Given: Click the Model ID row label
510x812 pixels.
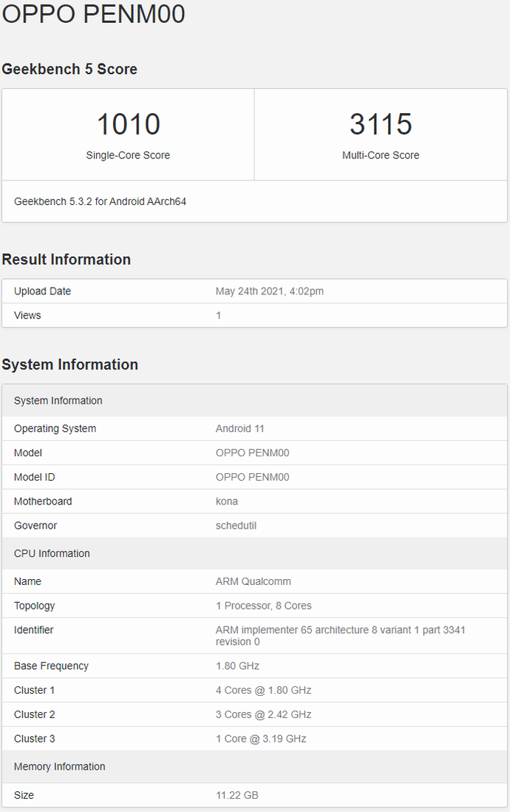Looking at the screenshot, I should click(x=34, y=477).
